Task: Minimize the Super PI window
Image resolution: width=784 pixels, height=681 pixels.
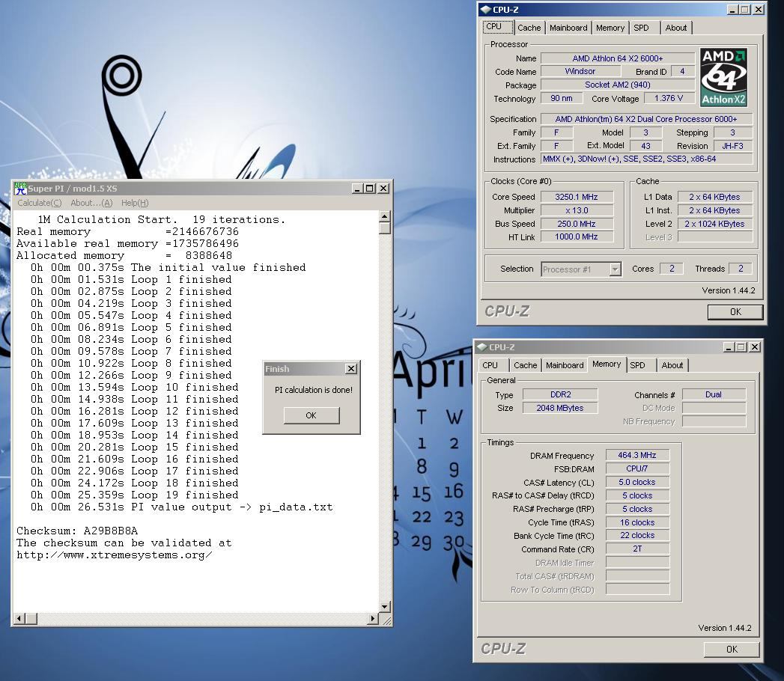Action: click(x=357, y=189)
